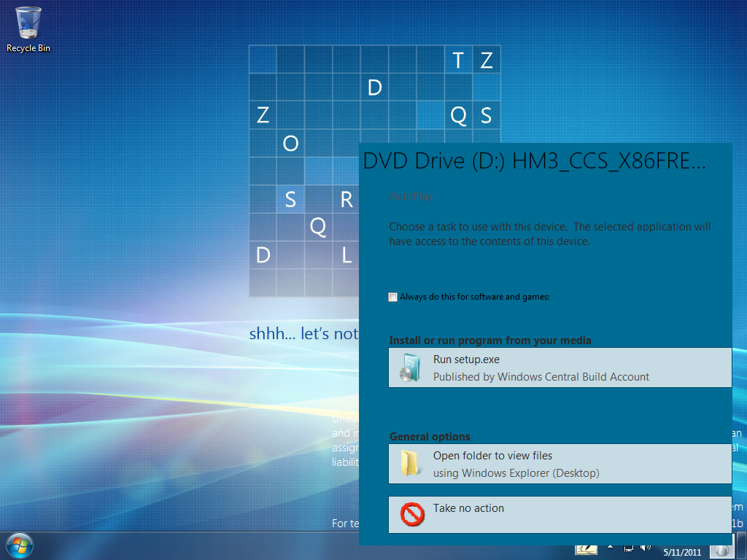Open the volume speaker tray icon

[646, 548]
